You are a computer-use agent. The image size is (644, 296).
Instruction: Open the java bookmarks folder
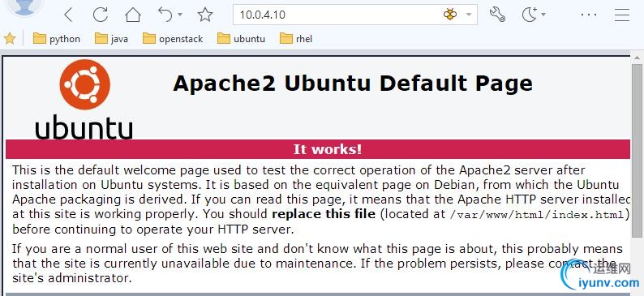(111, 39)
